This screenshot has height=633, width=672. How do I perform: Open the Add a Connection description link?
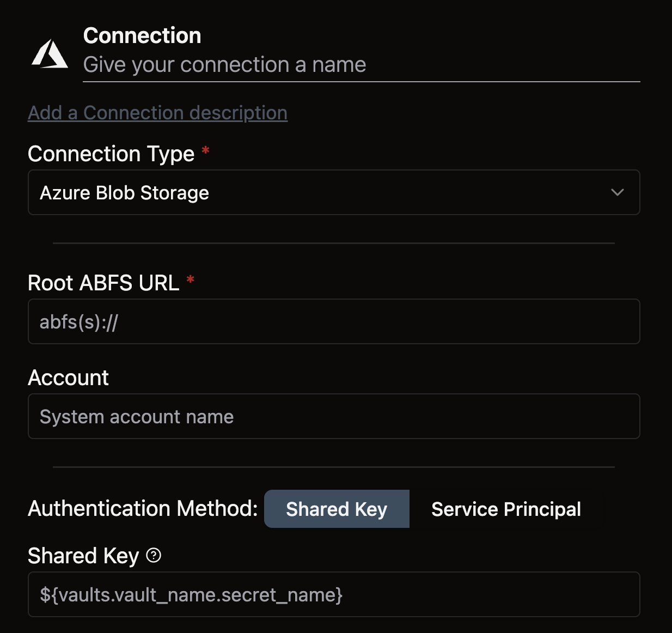157,113
